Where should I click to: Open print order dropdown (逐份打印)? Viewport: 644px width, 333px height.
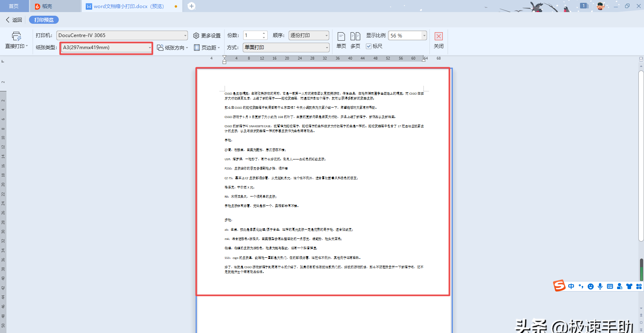point(309,35)
